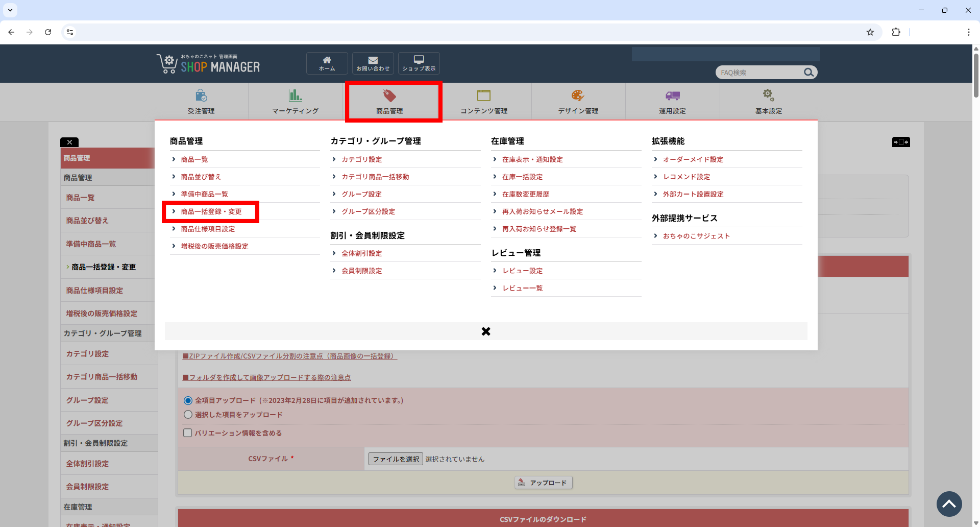Choose 商品一括登録・変更 in dropdown menu
The height and width of the screenshot is (527, 980).
click(x=211, y=211)
